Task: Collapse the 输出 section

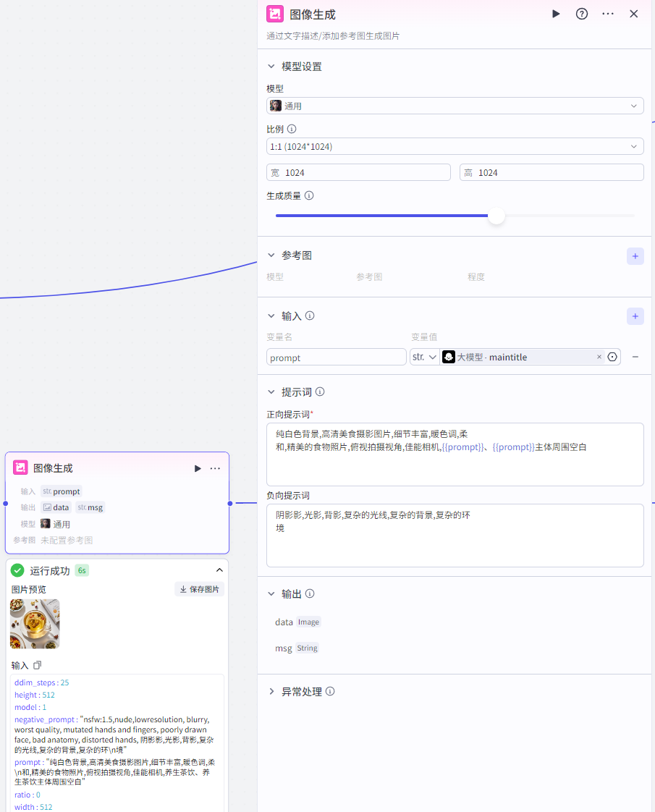Action: [x=271, y=594]
